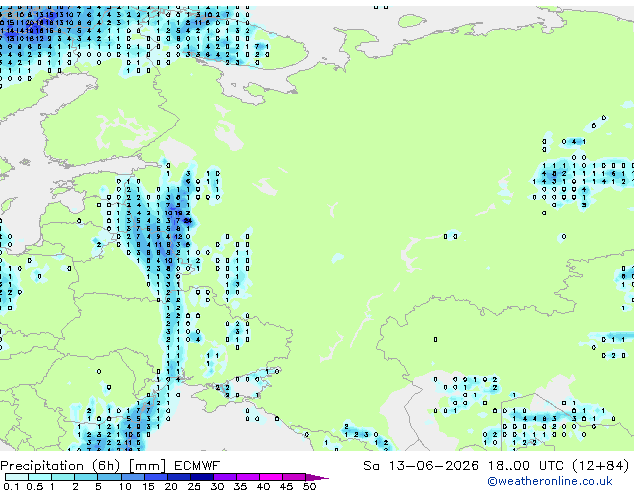Click the legend label '50'
The height and width of the screenshot is (490, 634).
[x=309, y=486]
